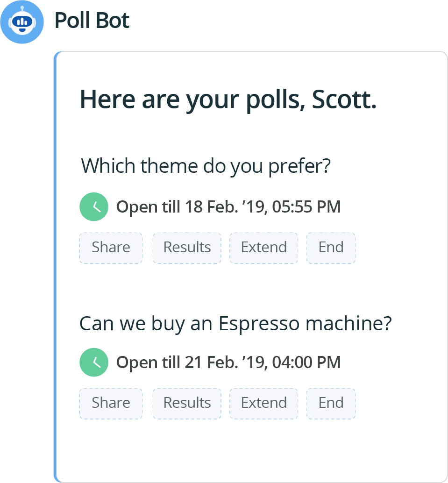The height and width of the screenshot is (483, 448).
Task: View Results of the theme preference poll
Action: coord(187,248)
